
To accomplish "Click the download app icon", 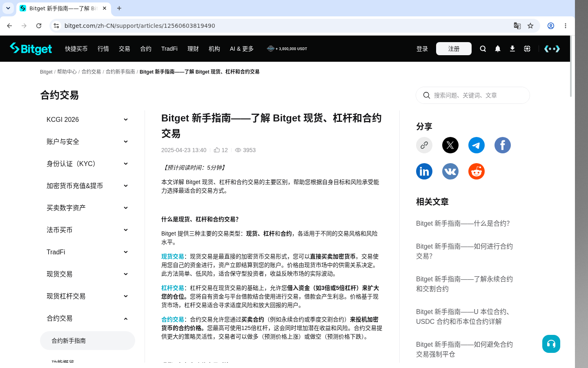I will point(512,49).
